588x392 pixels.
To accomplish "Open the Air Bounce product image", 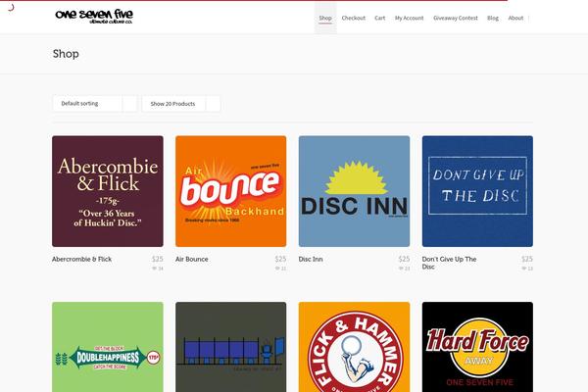I will [x=230, y=191].
